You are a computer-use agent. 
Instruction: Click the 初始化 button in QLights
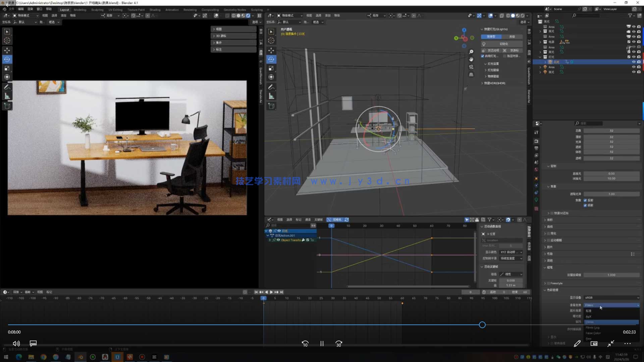pyautogui.click(x=504, y=44)
